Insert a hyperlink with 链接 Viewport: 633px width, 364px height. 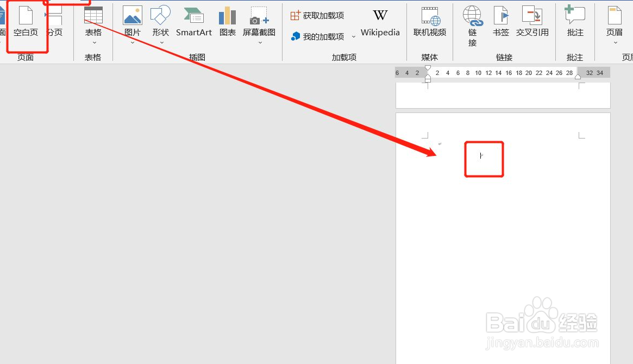(x=472, y=26)
